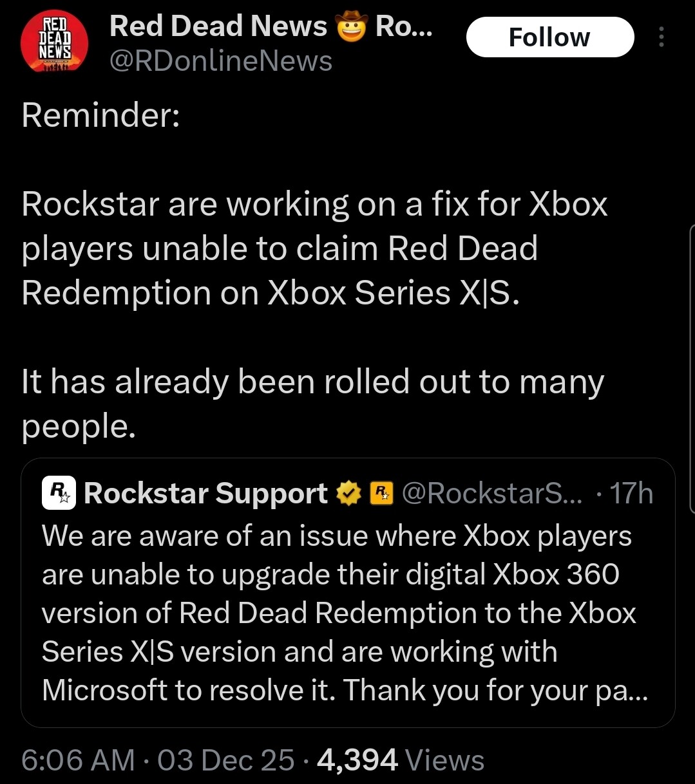Click the 03 Dec 25 post date
The image size is (695, 784).
(x=225, y=760)
